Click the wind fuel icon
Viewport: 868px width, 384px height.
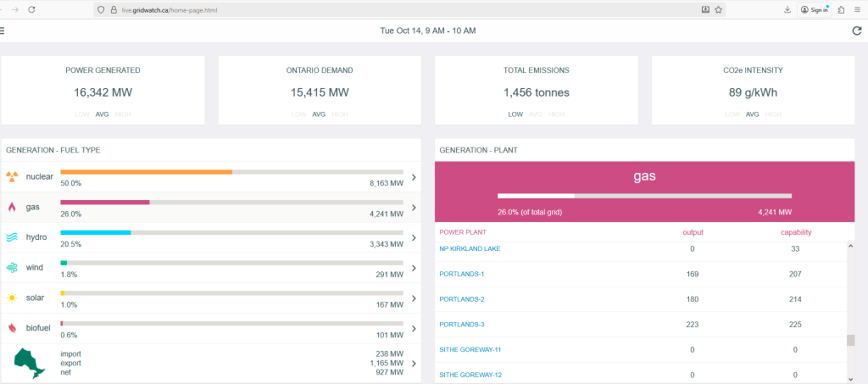(12, 268)
